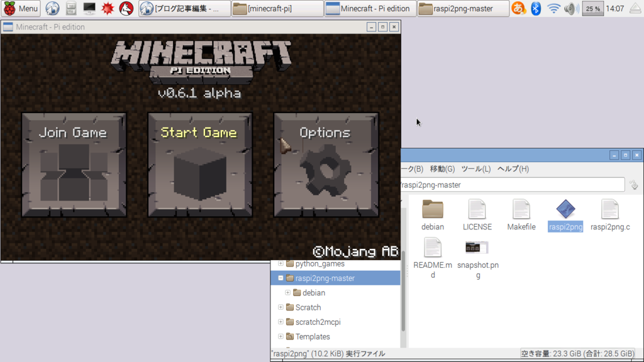
Task: Open Minecraft Options
Action: point(326,165)
